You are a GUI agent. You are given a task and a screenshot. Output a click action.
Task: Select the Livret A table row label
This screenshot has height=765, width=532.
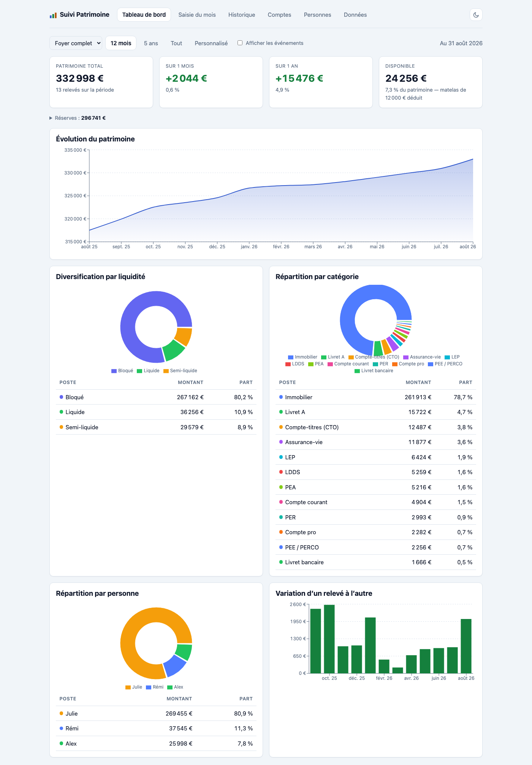click(295, 412)
